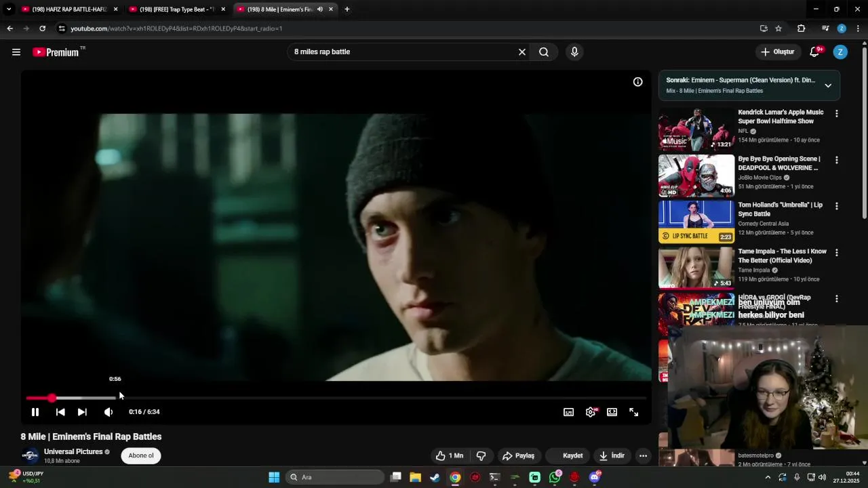The width and height of the screenshot is (868, 488).
Task: Focus the youtube.com address bar
Action: tap(407, 28)
